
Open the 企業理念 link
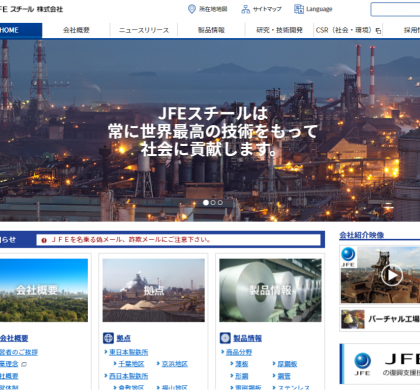point(9,364)
